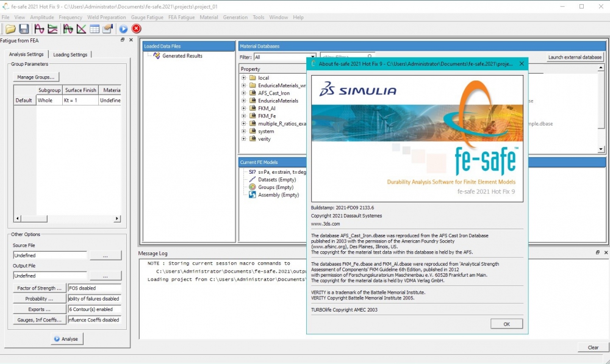Click the save floppy disk toolbar icon
Image resolution: width=610 pixels, height=364 pixels.
pos(24,29)
